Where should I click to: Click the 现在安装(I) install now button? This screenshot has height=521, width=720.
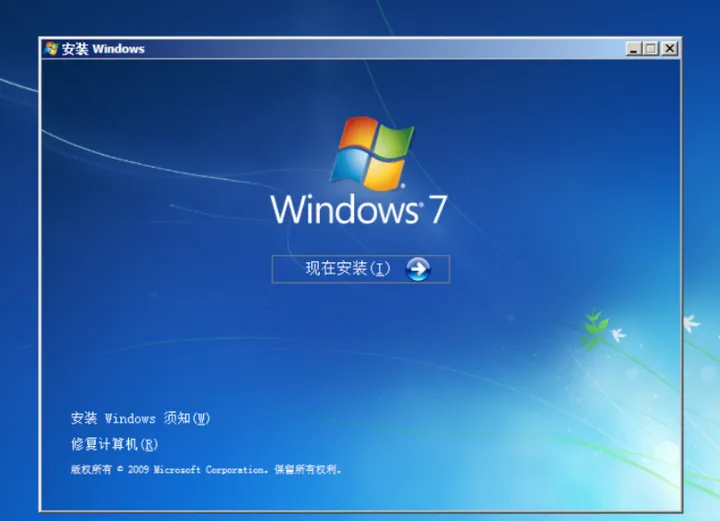(x=360, y=269)
